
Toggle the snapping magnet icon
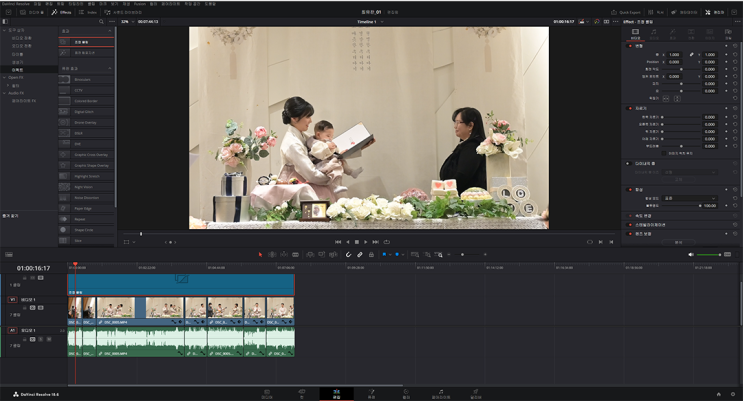pyautogui.click(x=349, y=255)
